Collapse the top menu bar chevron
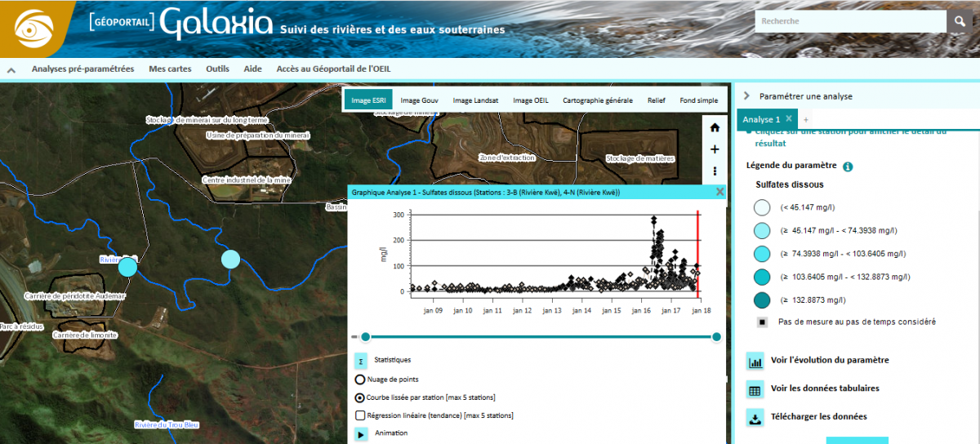Viewport: 980px width, 444px height. pyautogui.click(x=11, y=70)
